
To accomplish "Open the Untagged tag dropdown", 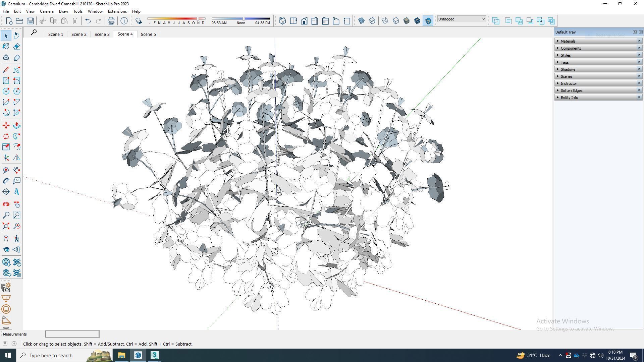I will 461,19.
